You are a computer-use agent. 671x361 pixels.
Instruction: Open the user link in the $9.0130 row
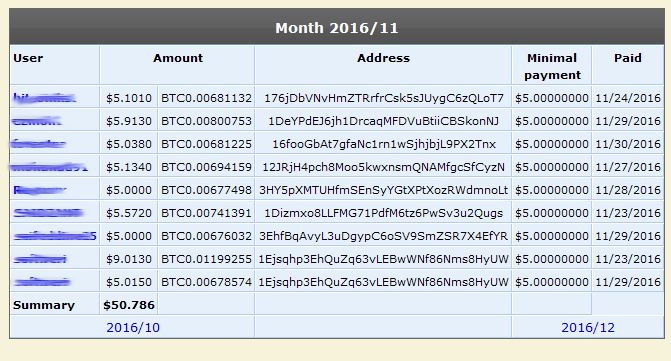(x=40, y=259)
